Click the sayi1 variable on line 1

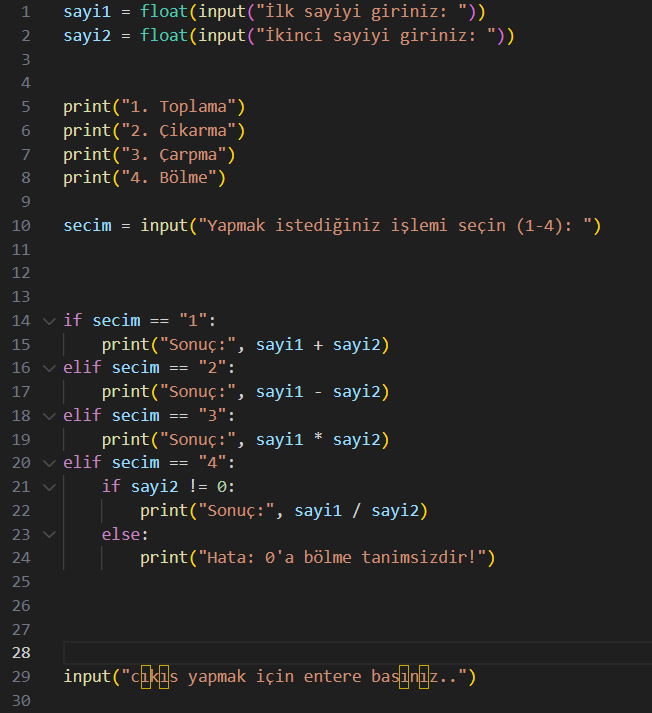click(x=87, y=12)
